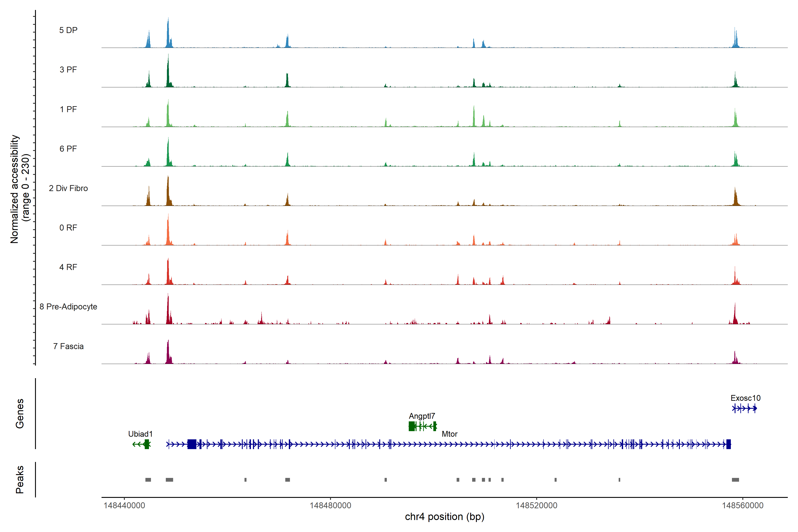Click the 4 RF track label
The height and width of the screenshot is (532, 798).
tap(68, 267)
